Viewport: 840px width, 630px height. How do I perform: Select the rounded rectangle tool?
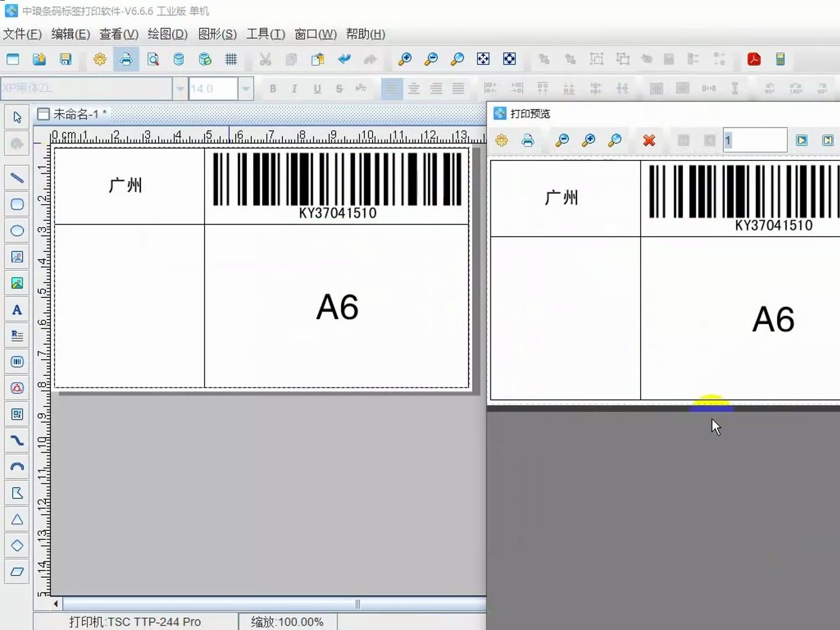[x=17, y=204]
